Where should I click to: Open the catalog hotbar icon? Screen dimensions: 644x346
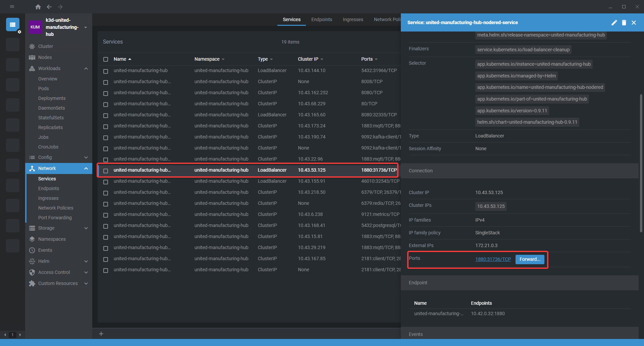pyautogui.click(x=13, y=24)
